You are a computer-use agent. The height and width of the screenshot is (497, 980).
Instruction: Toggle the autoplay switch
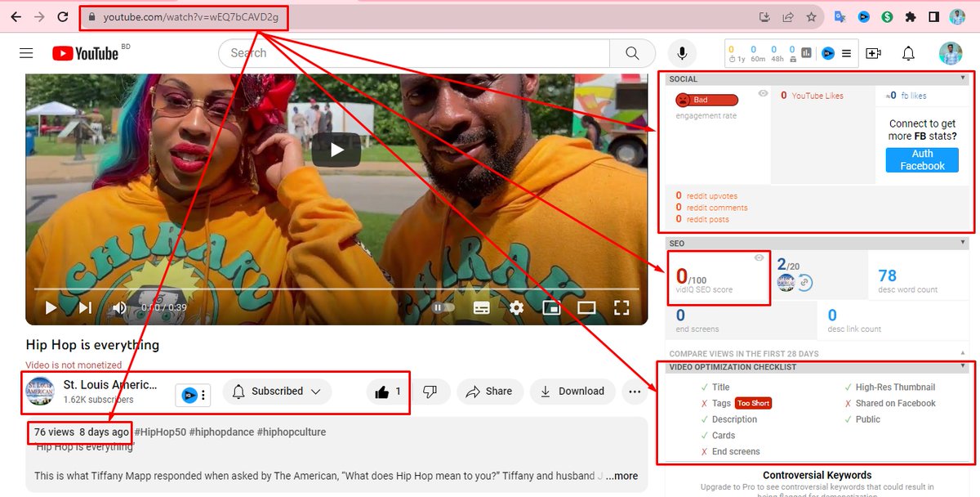tap(443, 307)
